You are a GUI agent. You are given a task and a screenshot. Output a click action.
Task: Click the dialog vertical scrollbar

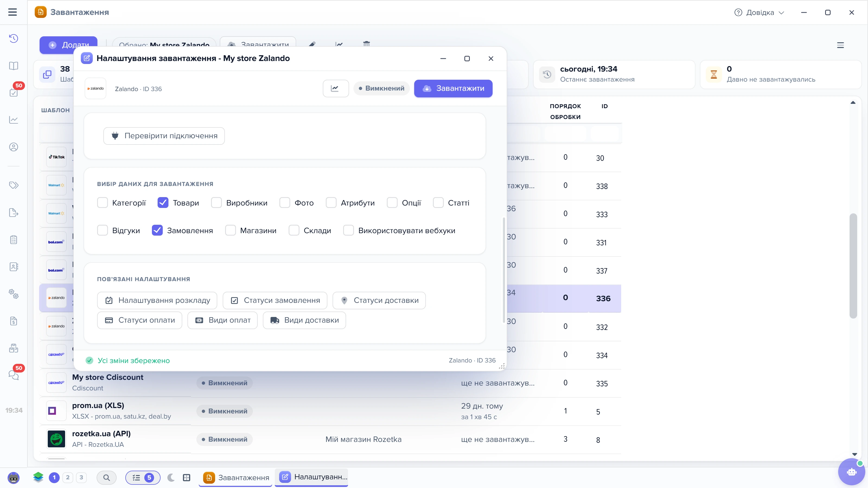point(504,269)
